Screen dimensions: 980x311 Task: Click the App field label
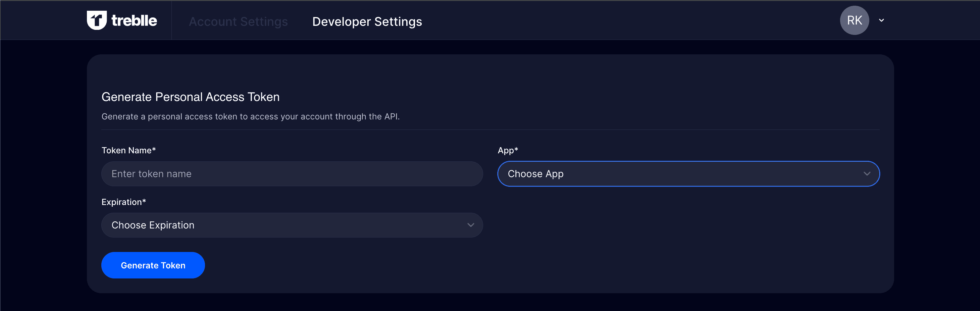(508, 150)
